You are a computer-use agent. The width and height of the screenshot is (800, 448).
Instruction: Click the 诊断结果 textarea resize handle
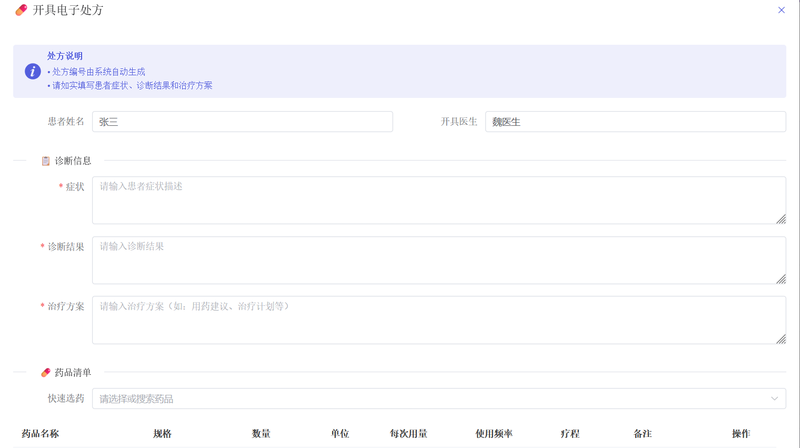click(781, 279)
